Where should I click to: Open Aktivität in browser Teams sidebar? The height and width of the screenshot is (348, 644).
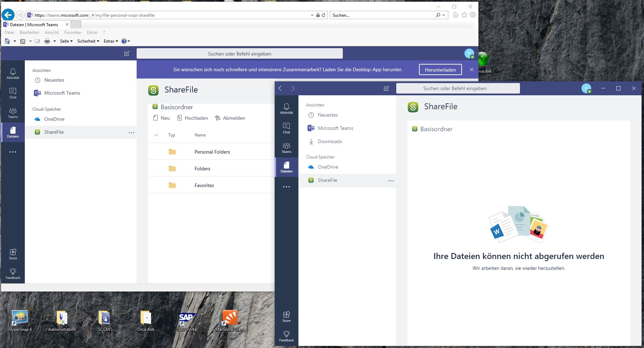tap(13, 74)
